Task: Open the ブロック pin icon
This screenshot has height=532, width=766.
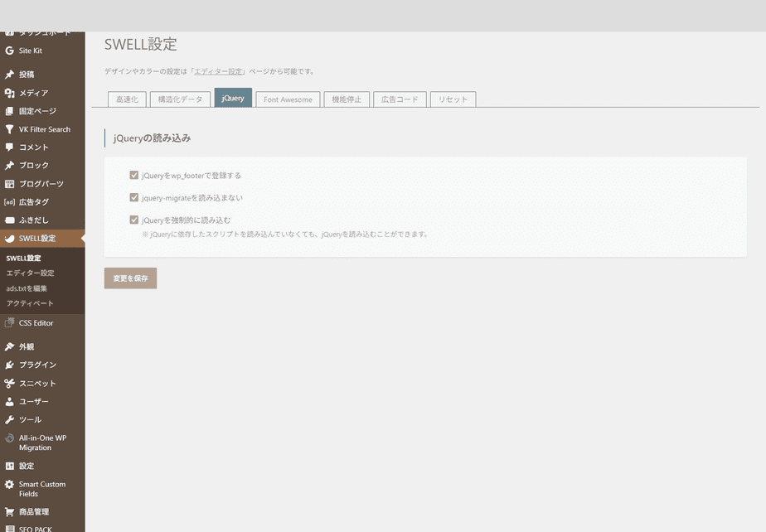Action: 9,165
